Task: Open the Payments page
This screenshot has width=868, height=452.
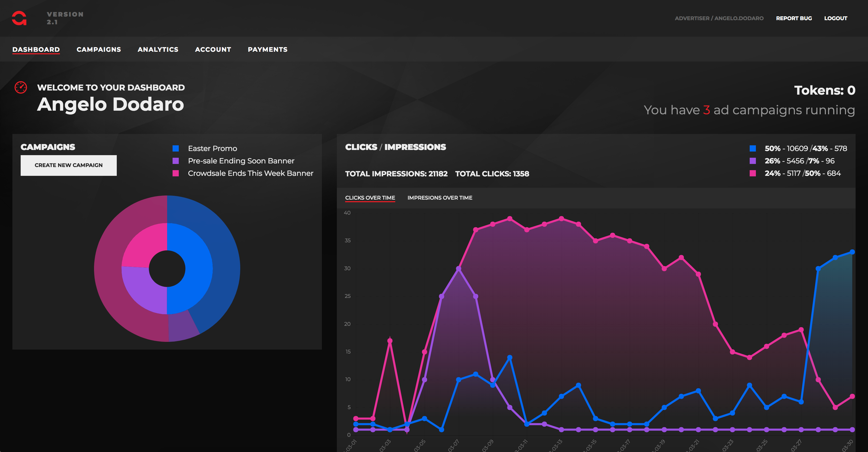Action: tap(268, 50)
